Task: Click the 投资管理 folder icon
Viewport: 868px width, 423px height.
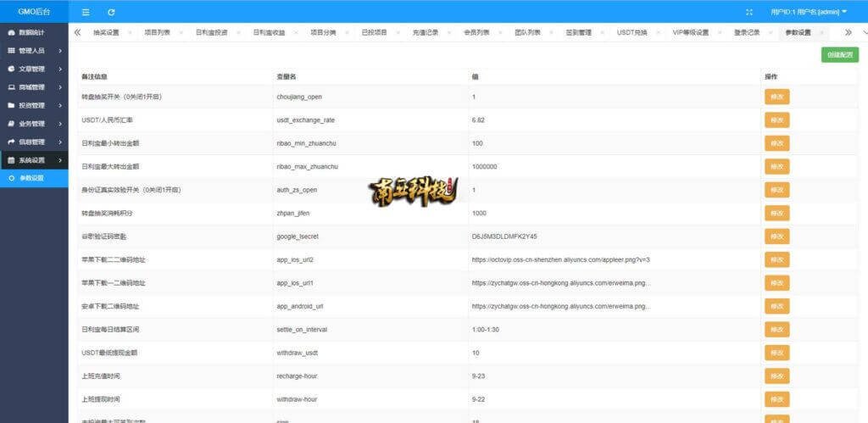Action: (11, 105)
